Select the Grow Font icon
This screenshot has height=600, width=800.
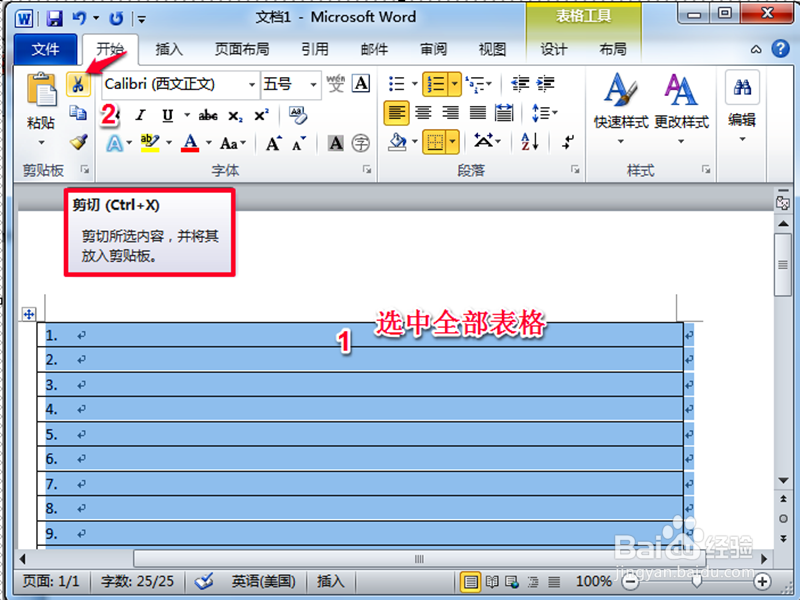[272, 145]
